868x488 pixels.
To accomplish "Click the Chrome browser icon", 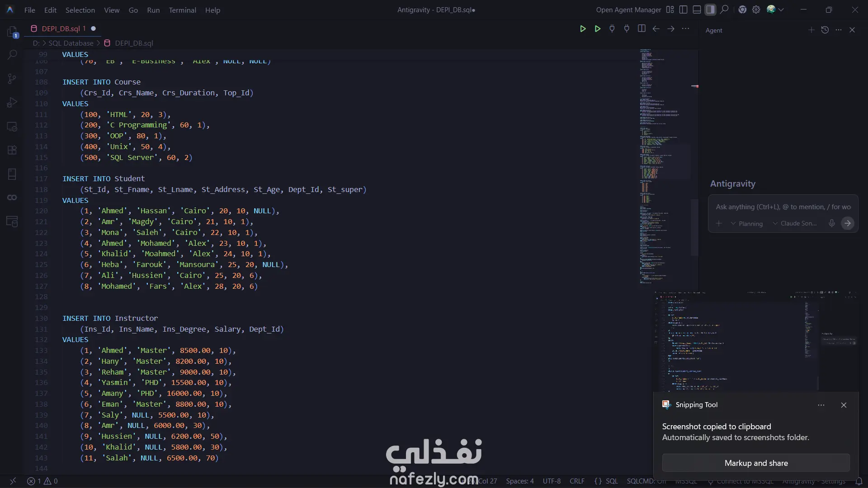I will tap(742, 9).
